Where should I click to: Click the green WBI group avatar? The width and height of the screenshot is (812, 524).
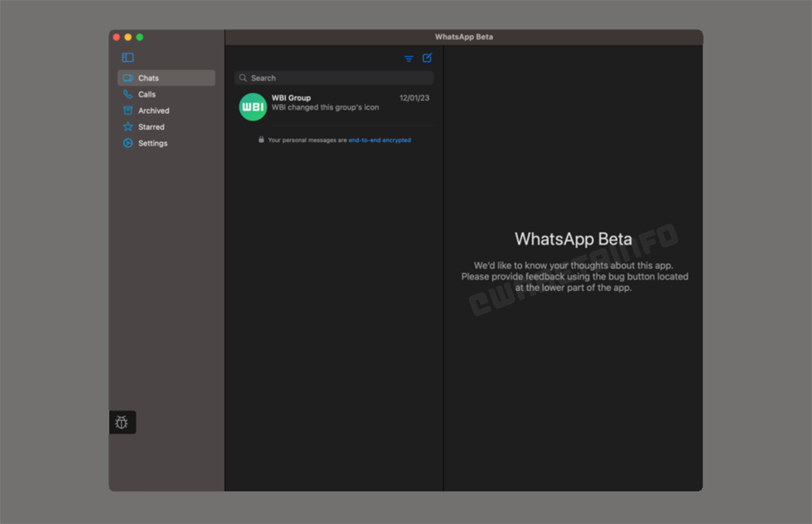pyautogui.click(x=253, y=106)
